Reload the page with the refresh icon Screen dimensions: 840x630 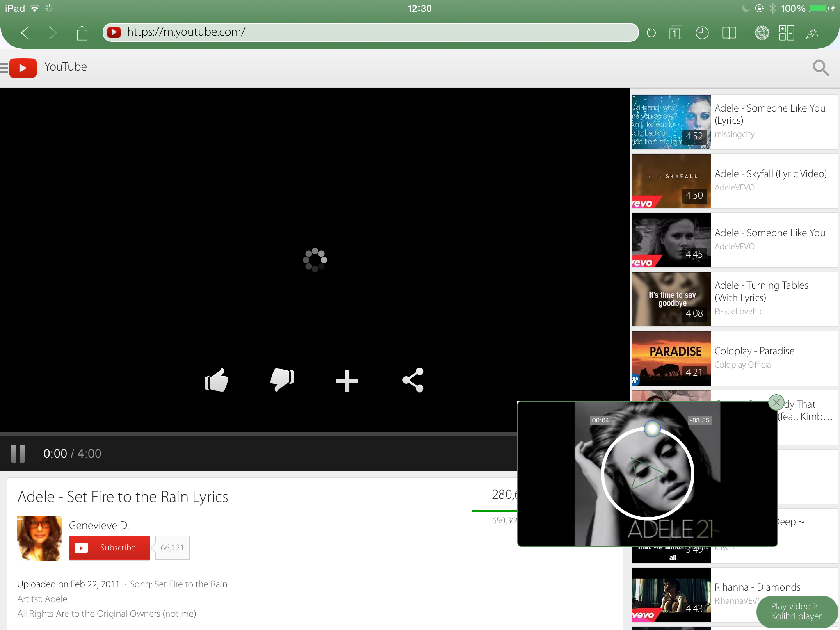coord(651,33)
